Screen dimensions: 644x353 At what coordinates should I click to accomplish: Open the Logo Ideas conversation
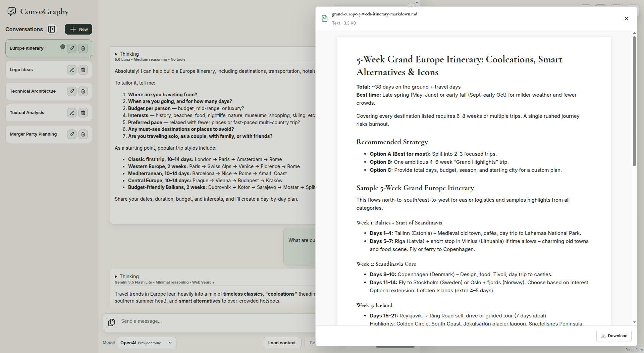[x=21, y=70]
